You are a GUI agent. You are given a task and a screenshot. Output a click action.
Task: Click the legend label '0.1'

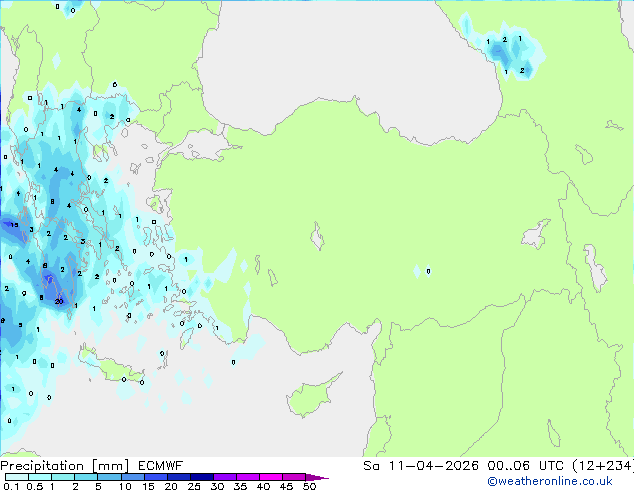[12, 486]
